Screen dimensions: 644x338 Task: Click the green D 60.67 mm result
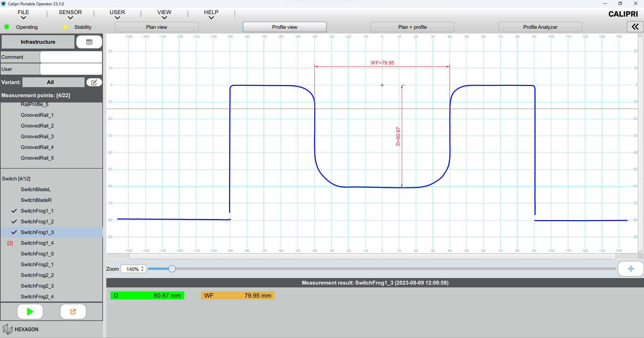click(x=147, y=295)
